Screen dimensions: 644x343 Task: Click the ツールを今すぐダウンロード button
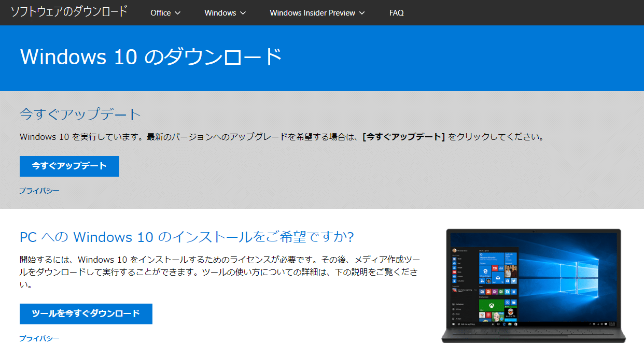(x=86, y=314)
